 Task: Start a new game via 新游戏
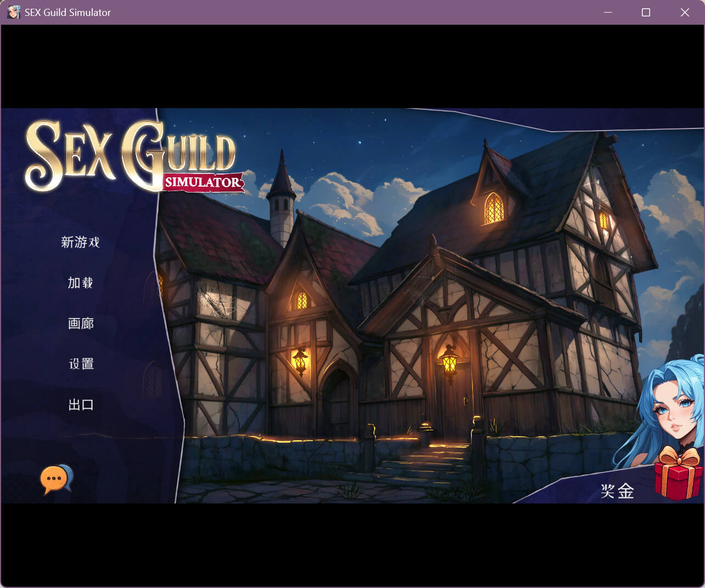80,242
